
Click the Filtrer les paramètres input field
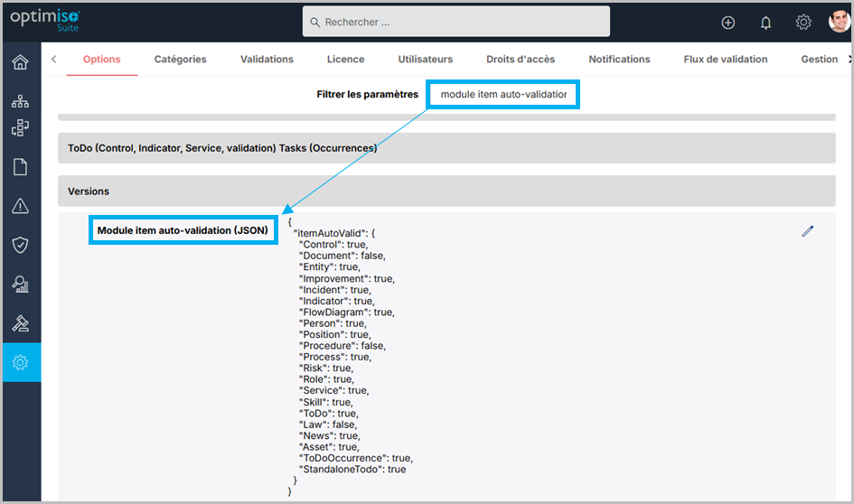[x=502, y=94]
